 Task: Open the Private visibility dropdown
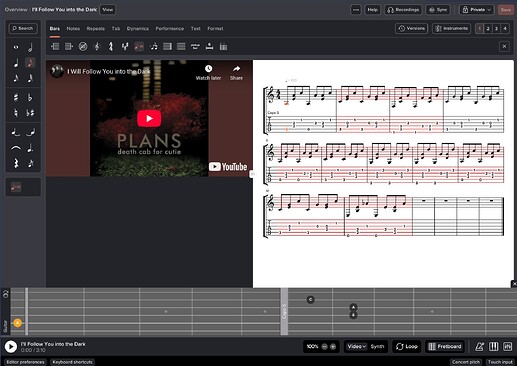pos(476,10)
